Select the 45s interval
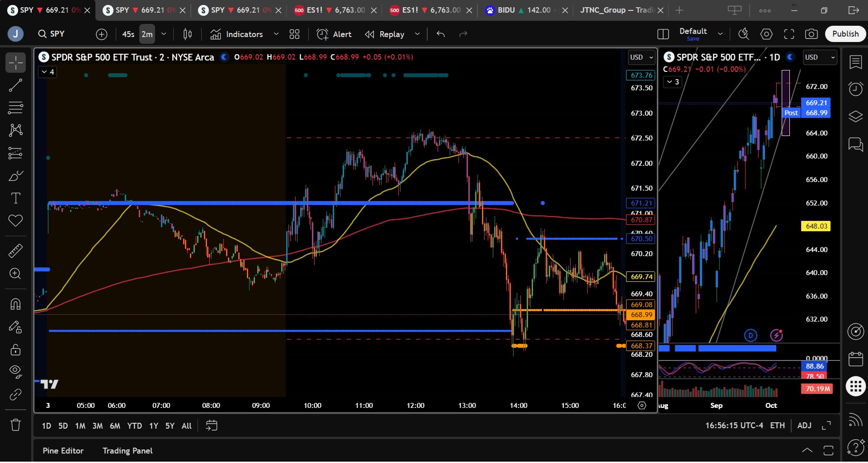 (128, 34)
